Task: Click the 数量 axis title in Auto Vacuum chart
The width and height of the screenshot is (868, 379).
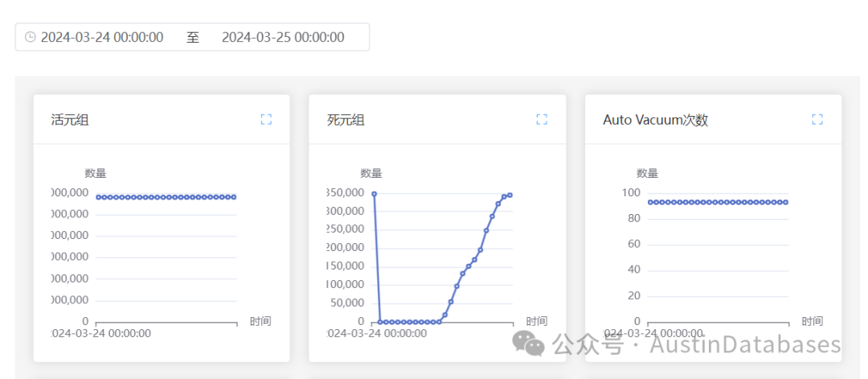Action: tap(647, 174)
